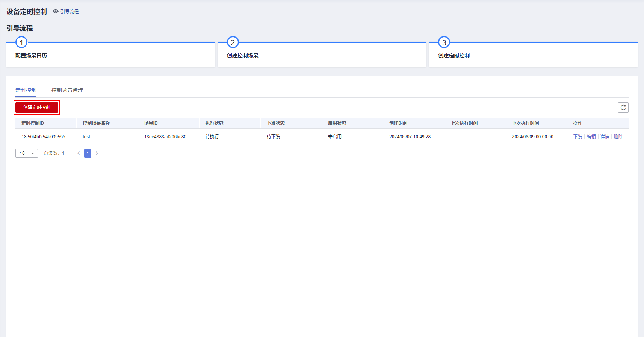Select page 1 in pagination
Image resolution: width=644 pixels, height=337 pixels.
[x=88, y=153]
